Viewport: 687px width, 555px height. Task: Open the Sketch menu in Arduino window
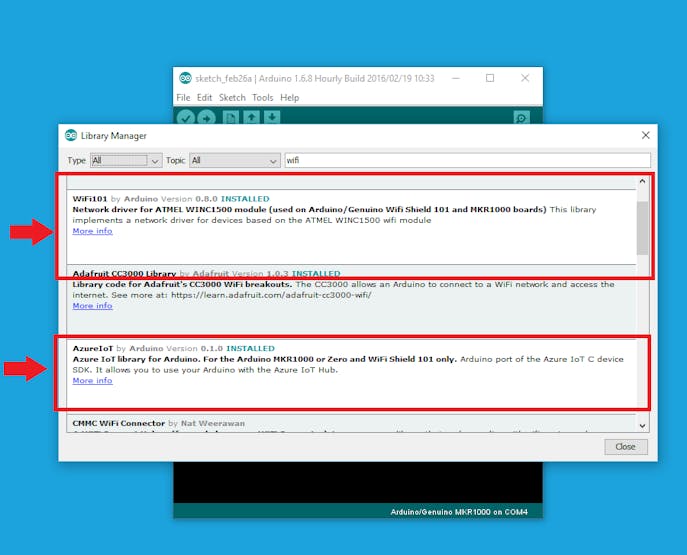coord(232,98)
